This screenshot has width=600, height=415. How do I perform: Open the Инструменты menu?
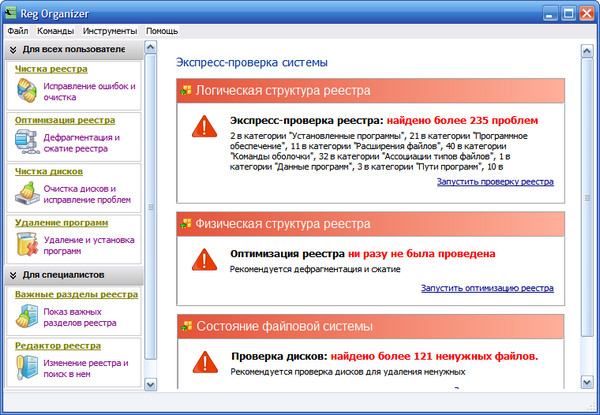tap(110, 31)
